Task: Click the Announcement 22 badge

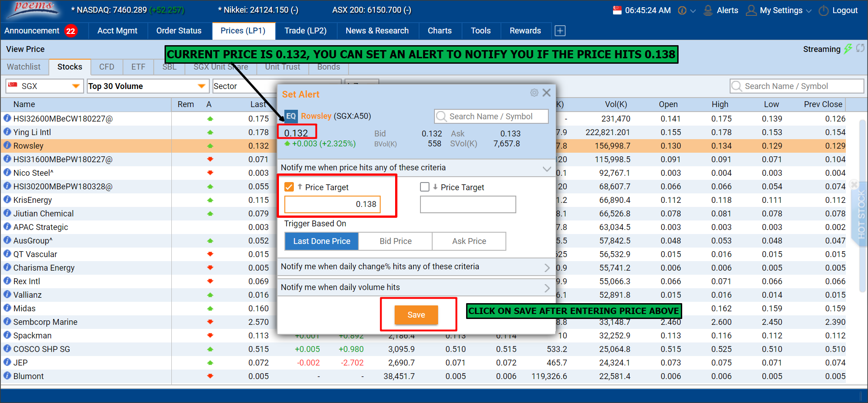Action: [71, 31]
